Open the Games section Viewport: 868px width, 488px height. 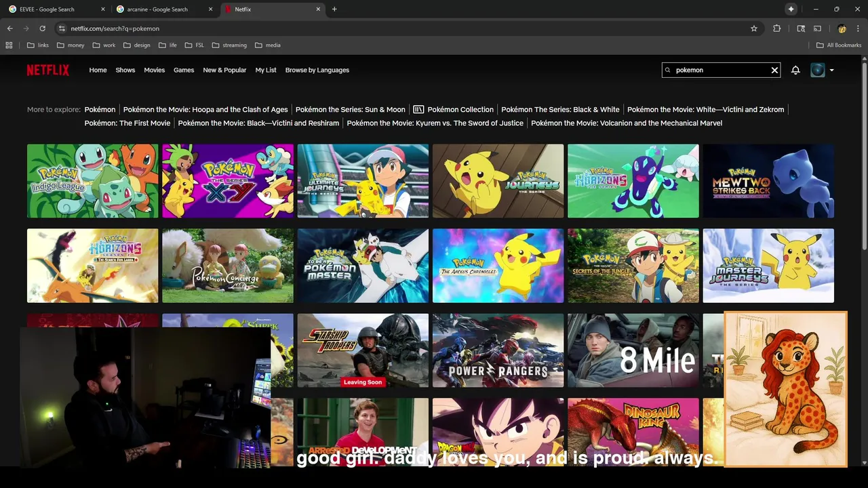point(184,70)
